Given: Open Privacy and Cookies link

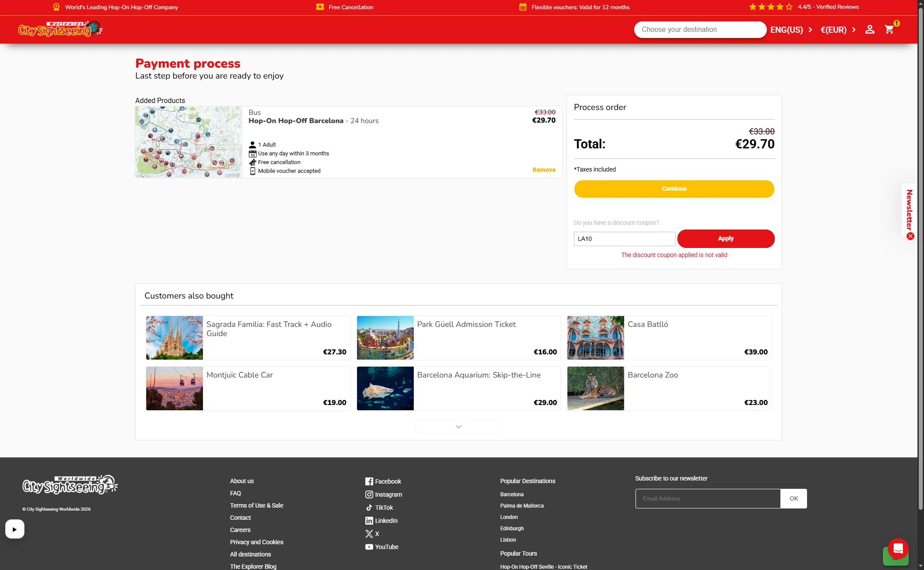Looking at the screenshot, I should pos(257,542).
